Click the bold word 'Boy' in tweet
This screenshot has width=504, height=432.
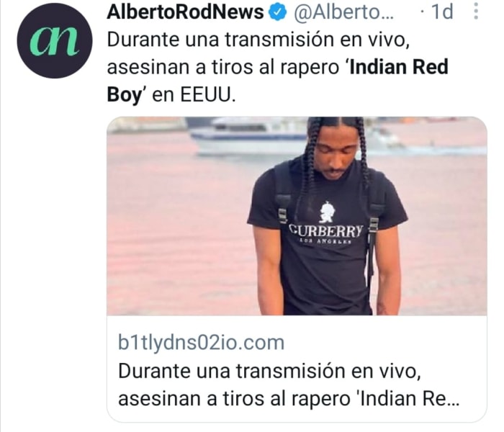coord(125,96)
